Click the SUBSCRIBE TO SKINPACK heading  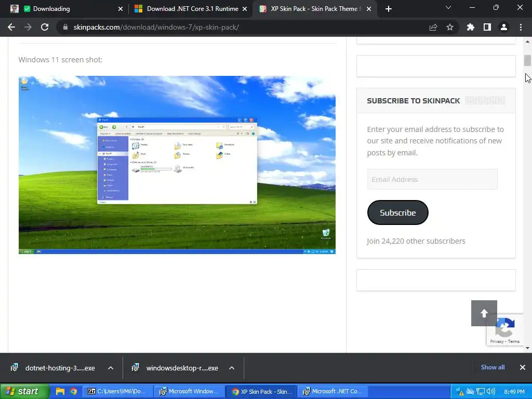point(413,101)
